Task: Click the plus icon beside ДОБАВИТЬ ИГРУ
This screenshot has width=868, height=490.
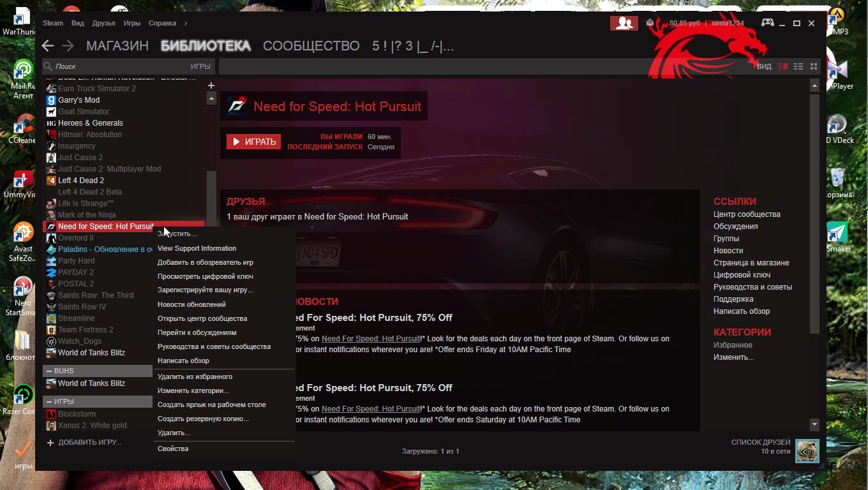Action: [x=50, y=442]
